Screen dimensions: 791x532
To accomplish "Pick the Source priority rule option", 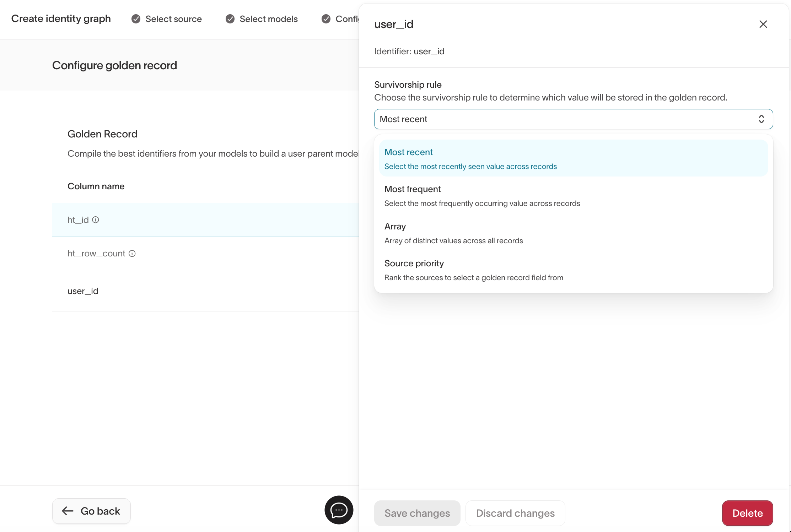I will [573, 270].
